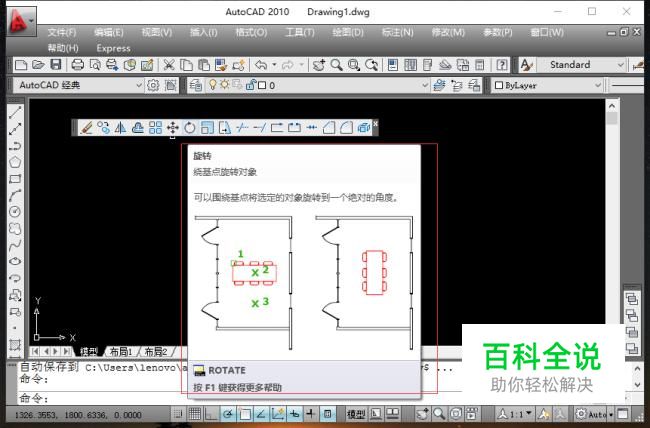Switch to the 布局2 layout tab
Screen dimensions: 650x428
(156, 352)
